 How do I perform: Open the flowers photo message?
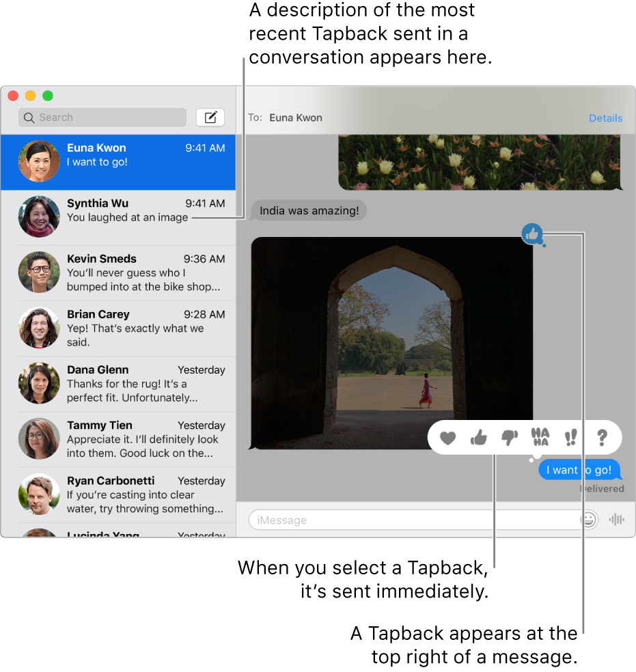479,162
